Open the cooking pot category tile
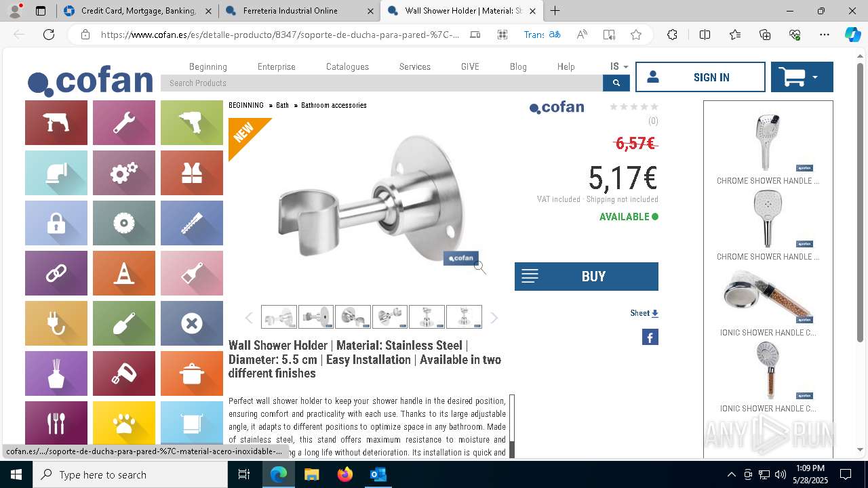This screenshot has width=868, height=488. (x=192, y=373)
